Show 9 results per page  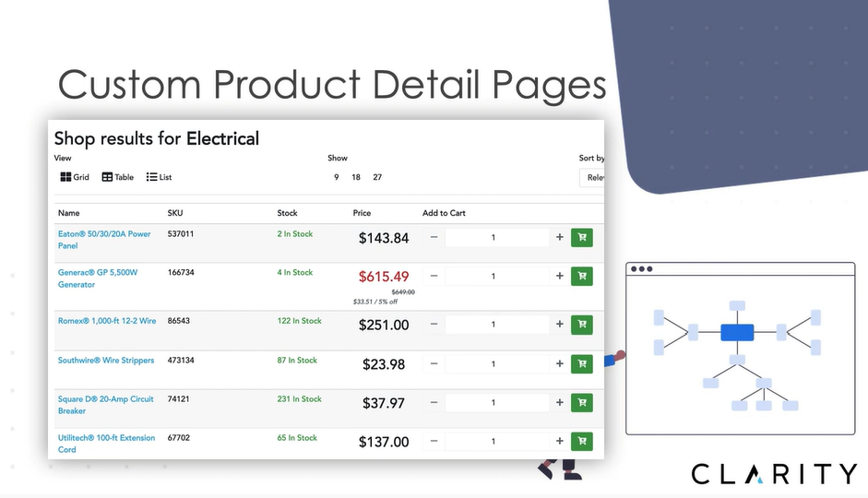click(336, 177)
